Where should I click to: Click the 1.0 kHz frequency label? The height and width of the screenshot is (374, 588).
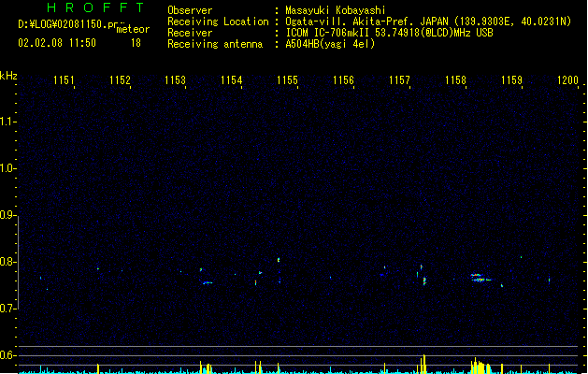[7, 168]
